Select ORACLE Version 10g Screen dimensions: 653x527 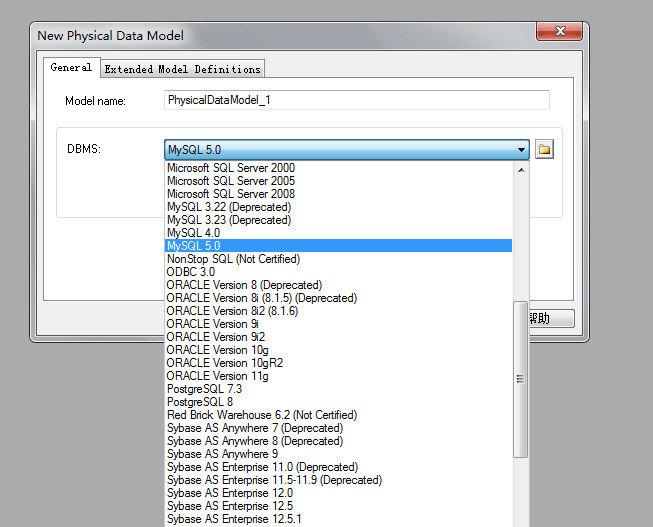click(x=338, y=350)
